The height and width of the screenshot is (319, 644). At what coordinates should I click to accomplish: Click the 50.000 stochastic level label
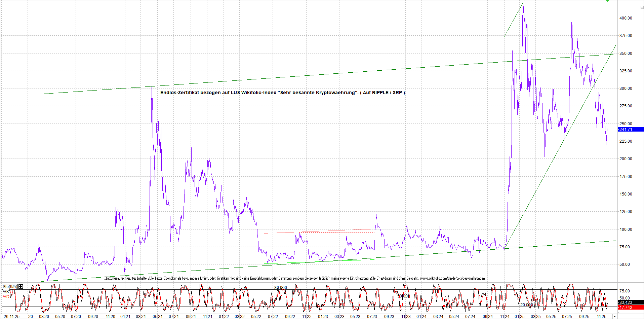coord(403,296)
